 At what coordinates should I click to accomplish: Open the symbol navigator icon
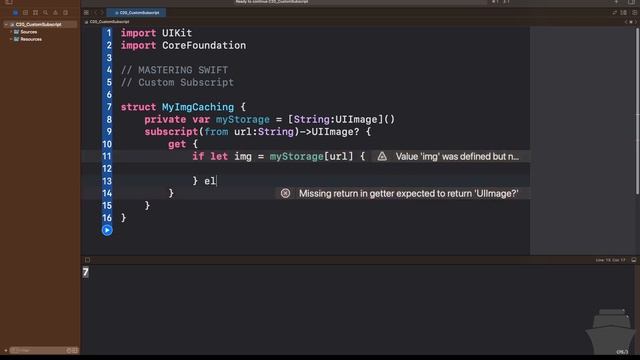pos(36,13)
